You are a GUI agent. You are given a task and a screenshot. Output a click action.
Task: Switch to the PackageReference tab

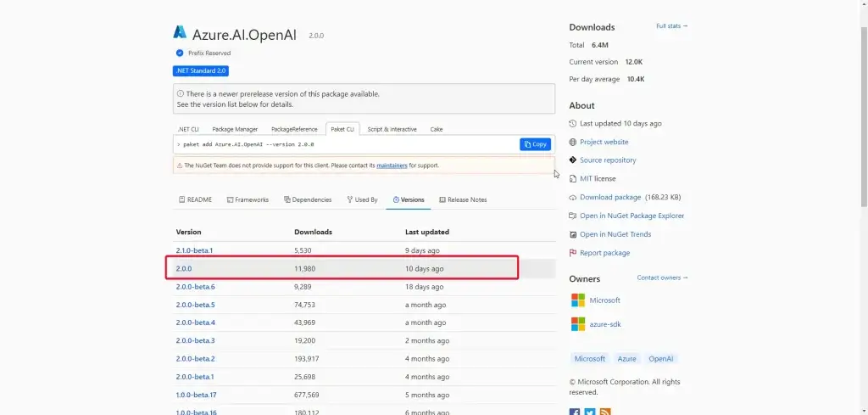tap(294, 129)
